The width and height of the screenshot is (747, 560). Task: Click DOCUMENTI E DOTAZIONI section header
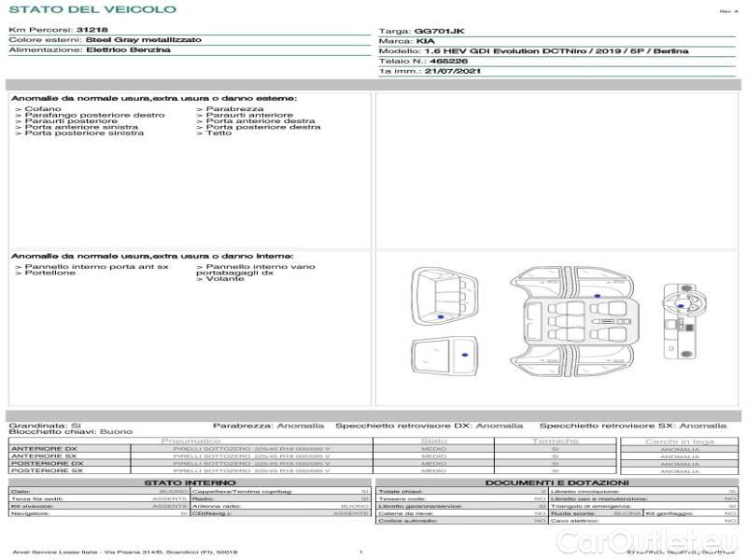click(x=557, y=483)
